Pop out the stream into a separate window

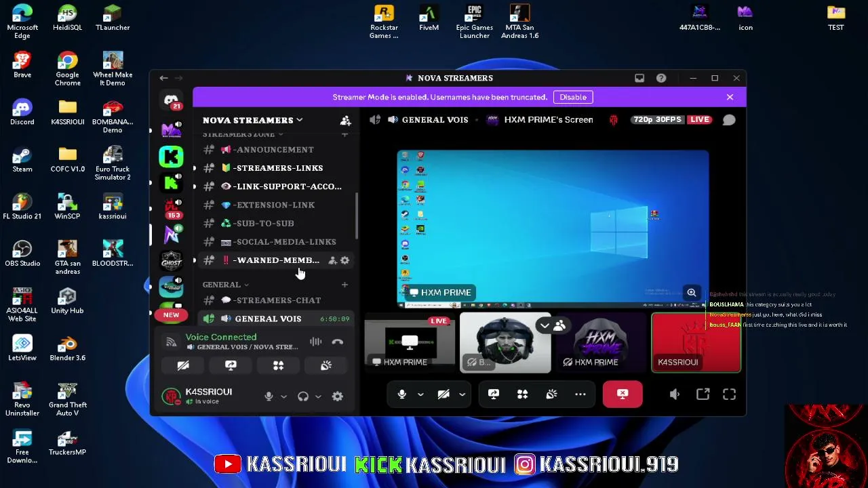click(703, 394)
